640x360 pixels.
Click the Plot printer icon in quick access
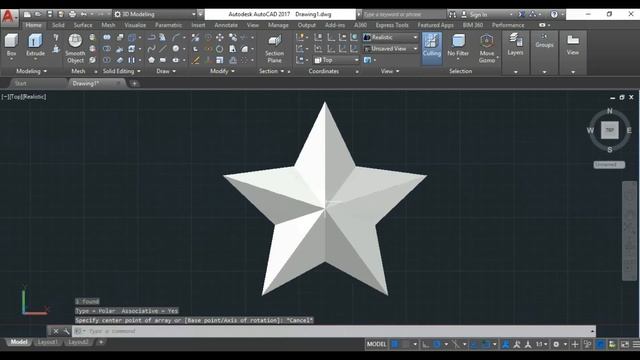tap(72, 14)
